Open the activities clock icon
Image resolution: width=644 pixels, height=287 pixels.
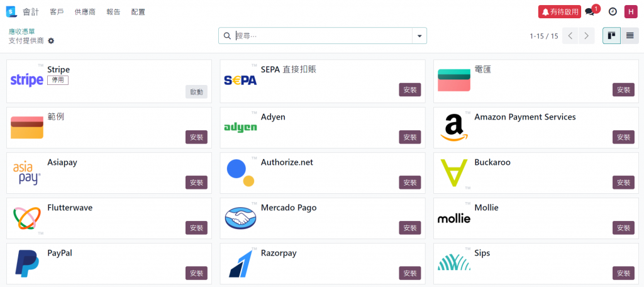(x=612, y=11)
